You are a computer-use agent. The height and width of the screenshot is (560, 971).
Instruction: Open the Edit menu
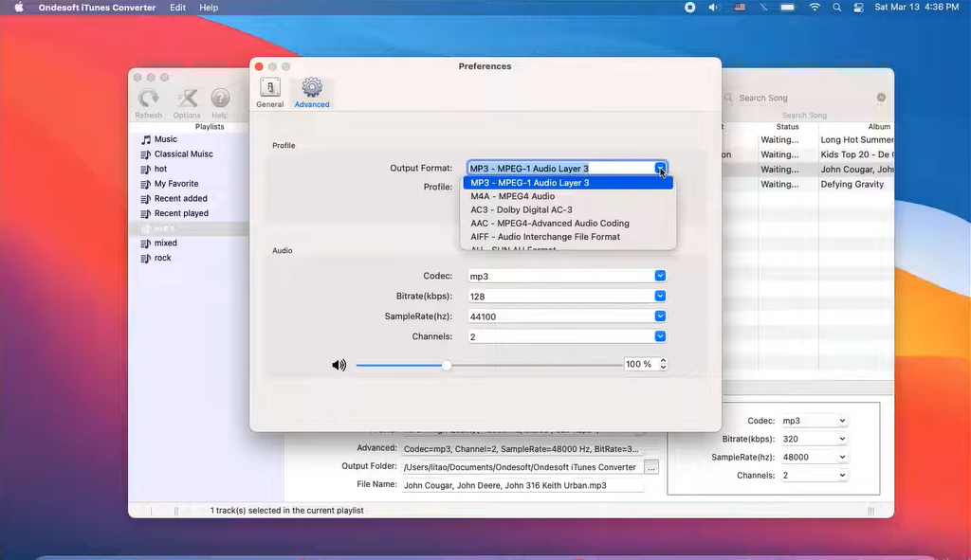(177, 8)
